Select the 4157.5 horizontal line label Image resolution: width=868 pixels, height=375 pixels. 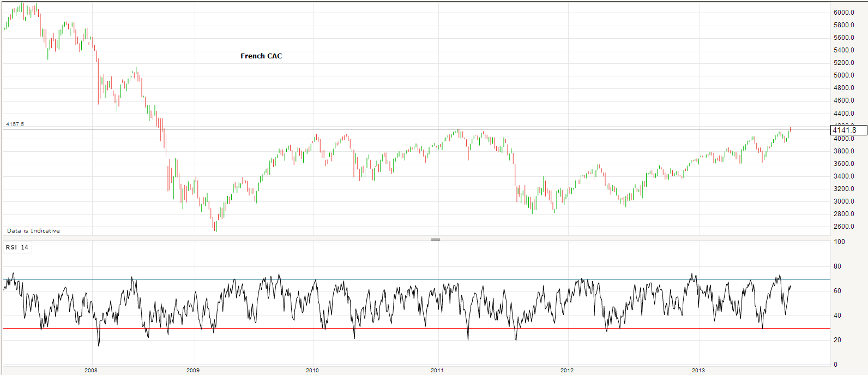point(15,124)
